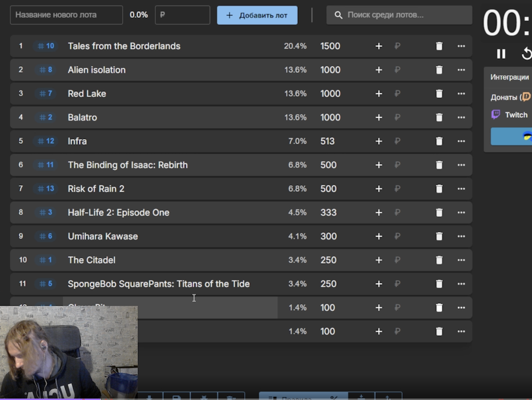The height and width of the screenshot is (400, 532).
Task: Open more options for SpongeBob SquarePants lot
Action: point(461,284)
